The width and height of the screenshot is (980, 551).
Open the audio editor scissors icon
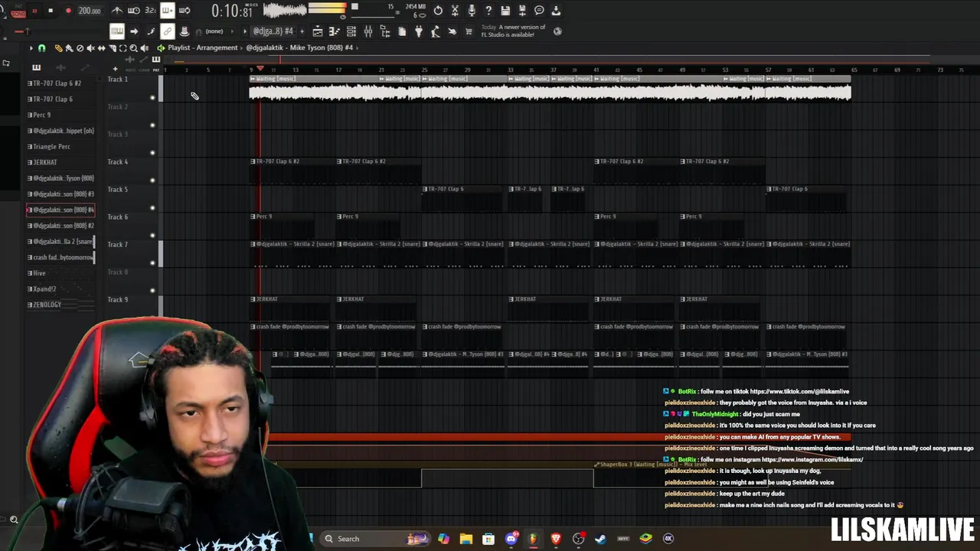click(x=455, y=11)
